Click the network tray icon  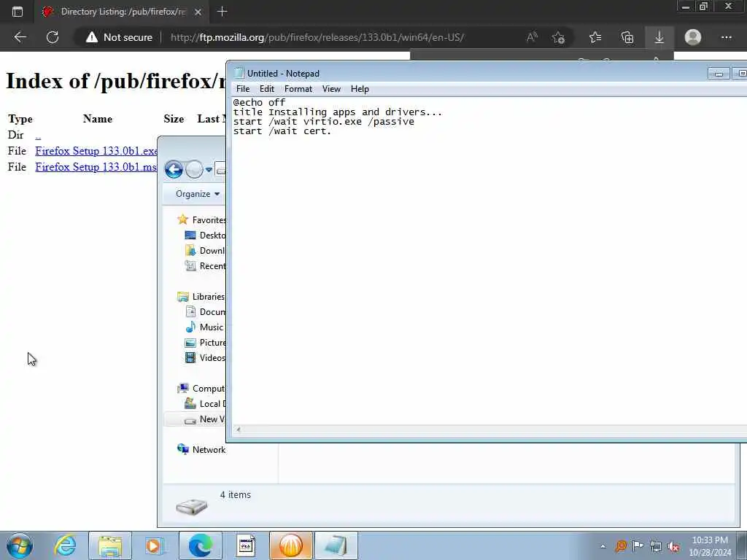(656, 546)
